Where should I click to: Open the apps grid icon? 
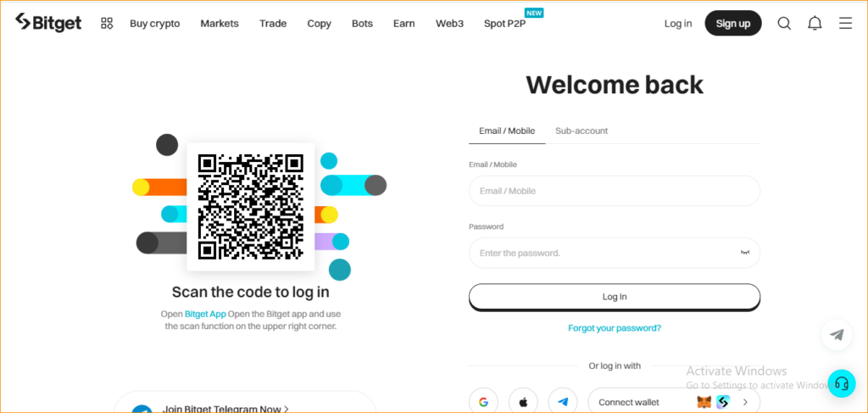click(x=107, y=23)
